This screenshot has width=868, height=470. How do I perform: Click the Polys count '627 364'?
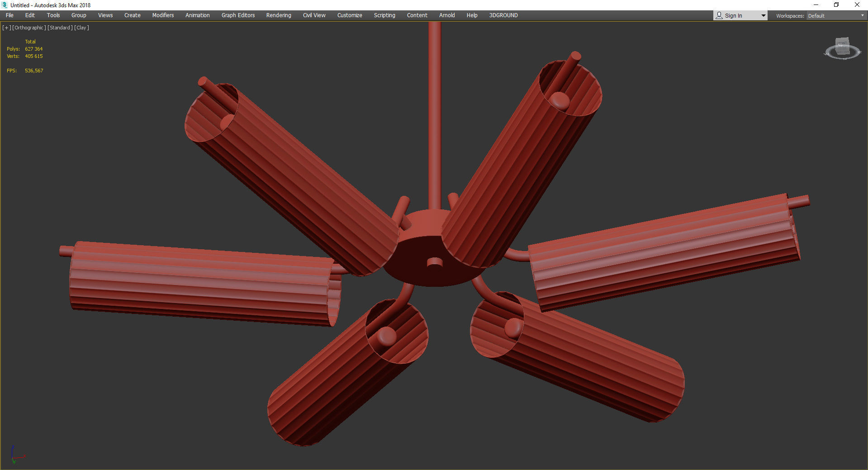pyautogui.click(x=34, y=49)
